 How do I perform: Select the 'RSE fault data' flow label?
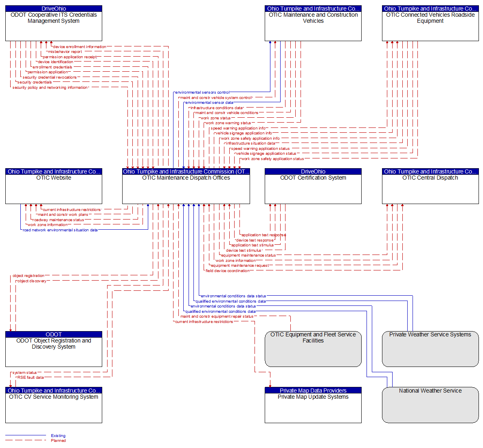[31, 378]
